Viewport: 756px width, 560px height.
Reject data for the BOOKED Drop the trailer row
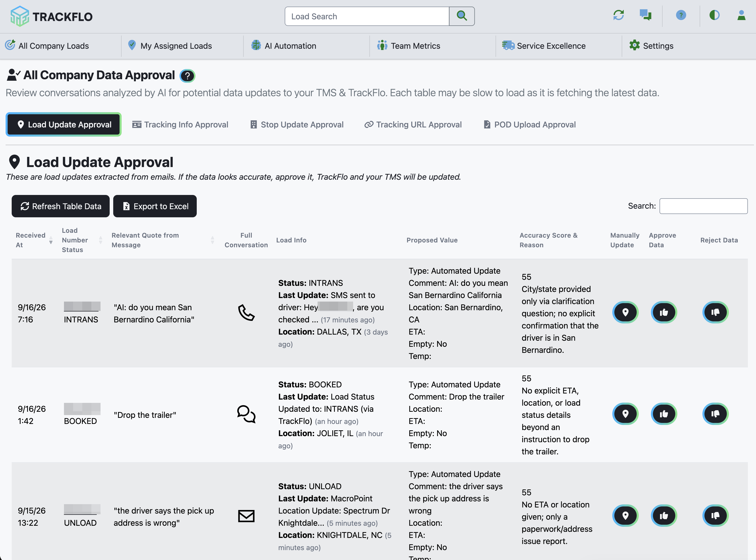pyautogui.click(x=715, y=414)
